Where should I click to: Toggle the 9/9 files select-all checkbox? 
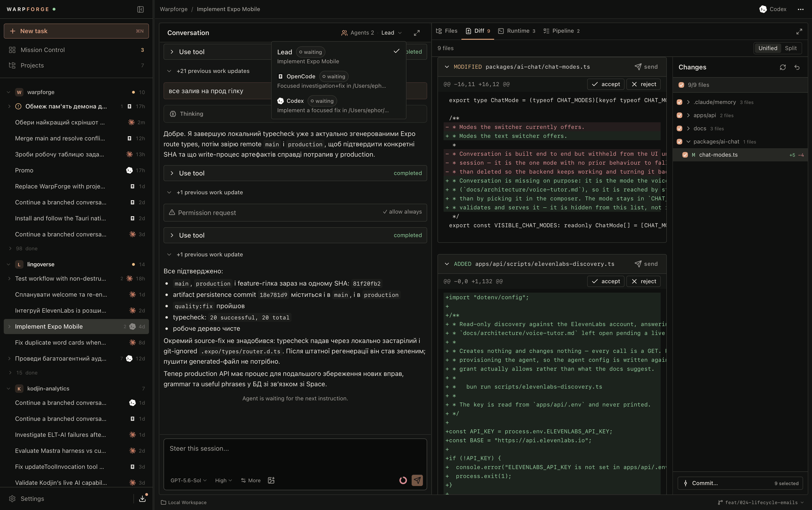[681, 85]
